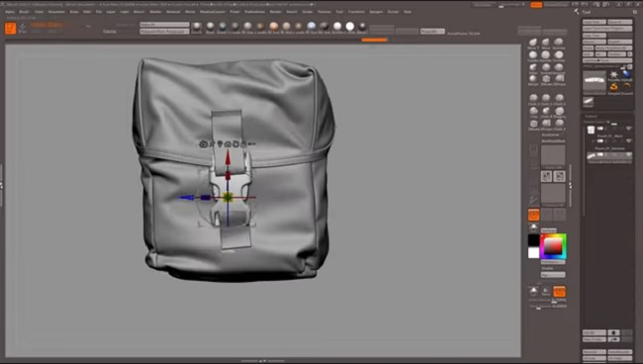Open the Brush menu

tap(24, 12)
